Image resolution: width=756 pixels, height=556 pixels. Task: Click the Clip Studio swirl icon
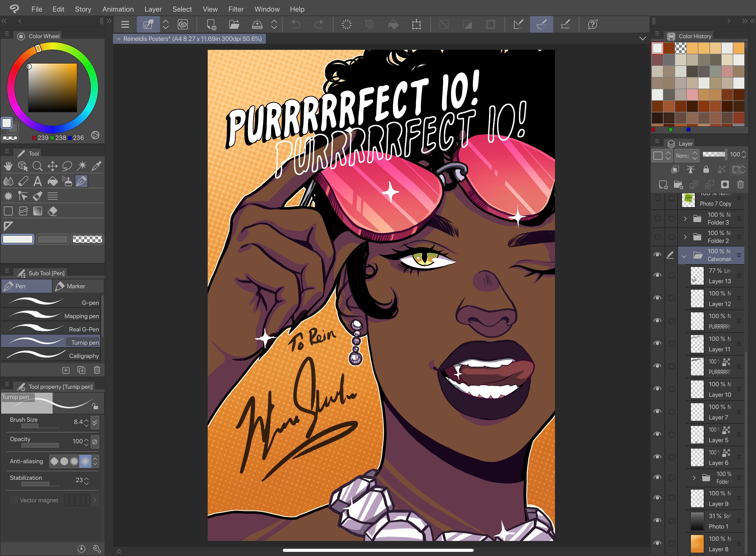coord(183,24)
